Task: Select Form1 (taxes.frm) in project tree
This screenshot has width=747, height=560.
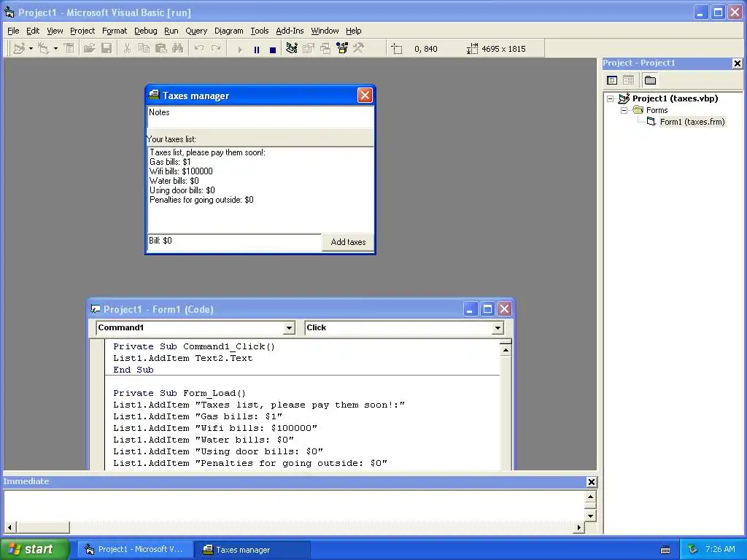Action: (x=692, y=122)
